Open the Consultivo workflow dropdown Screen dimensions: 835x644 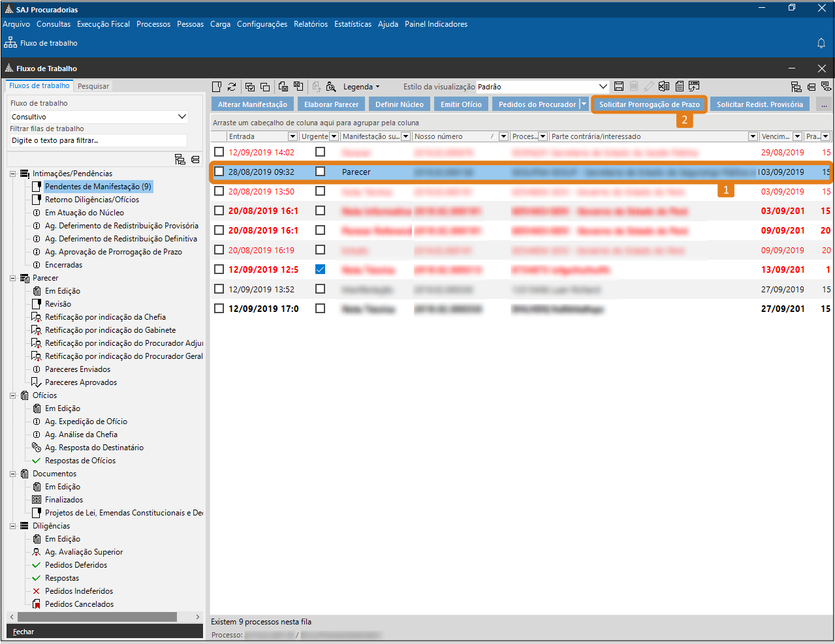pyautogui.click(x=182, y=117)
